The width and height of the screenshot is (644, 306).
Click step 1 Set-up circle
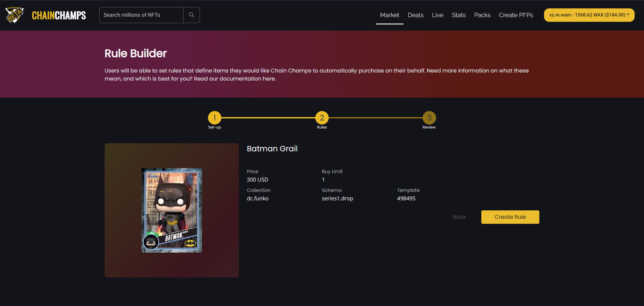[215, 118]
